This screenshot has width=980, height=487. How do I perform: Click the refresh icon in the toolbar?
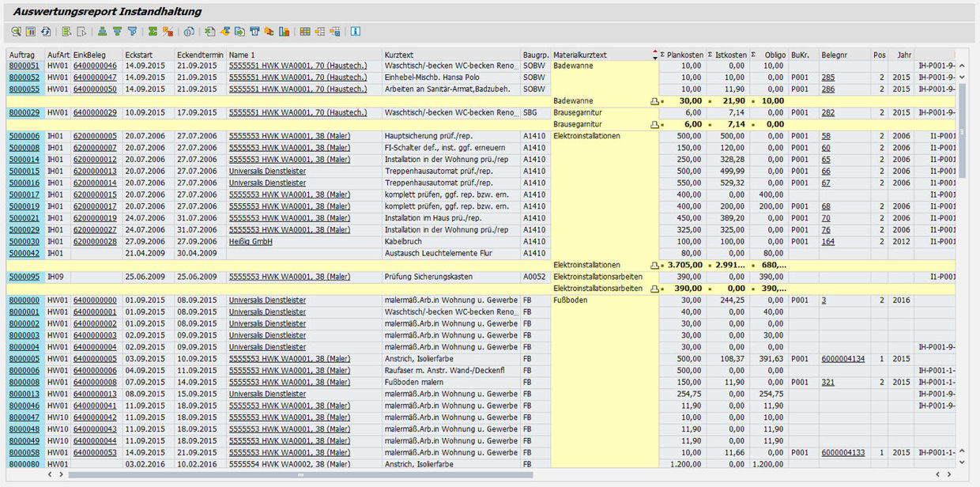coord(46,32)
